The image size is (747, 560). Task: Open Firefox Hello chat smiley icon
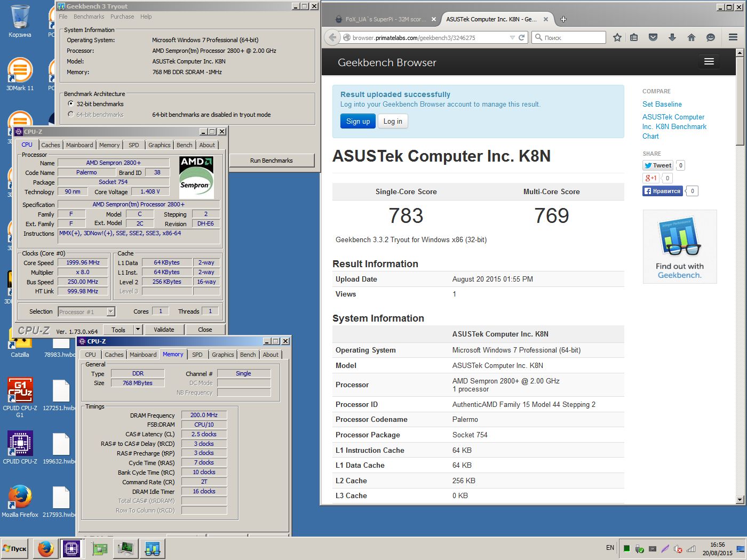[710, 37]
